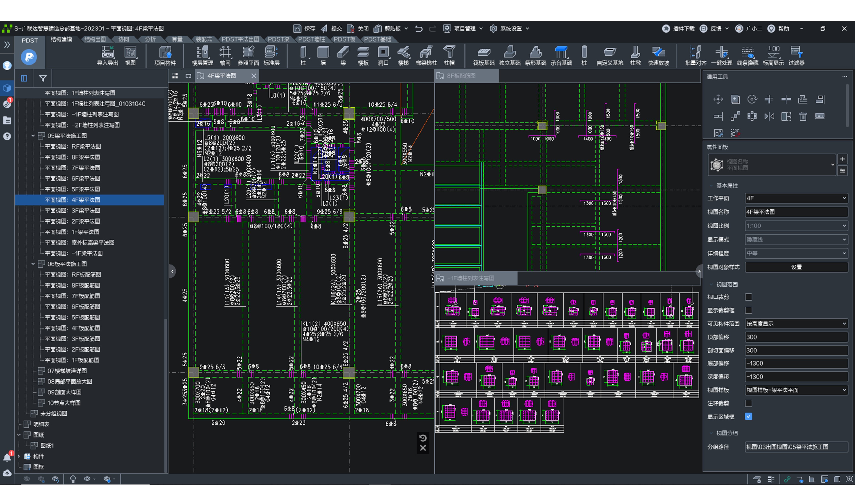855x504 pixels.
Task: Switch to the 8F板配筋图 view tab
Action: click(x=461, y=76)
